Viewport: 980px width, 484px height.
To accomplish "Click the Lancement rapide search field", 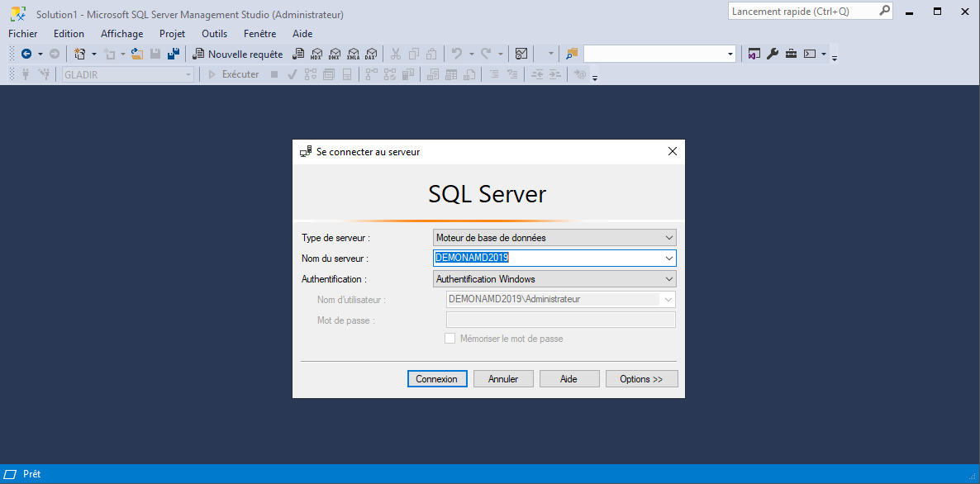I will 802,12.
